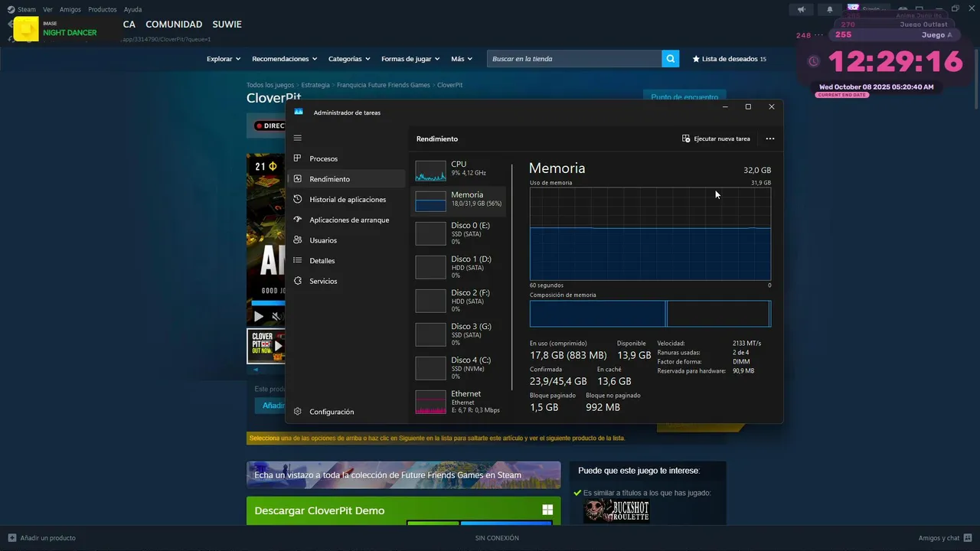Open the Ver menu
This screenshot has width=980, height=551.
(x=48, y=10)
